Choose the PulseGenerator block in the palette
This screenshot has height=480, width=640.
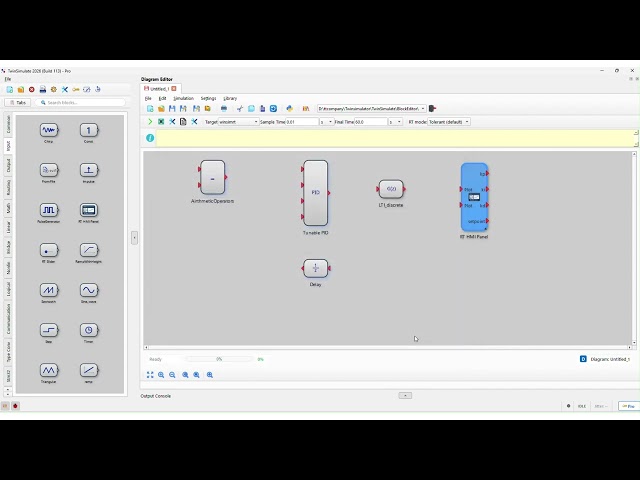coord(49,210)
